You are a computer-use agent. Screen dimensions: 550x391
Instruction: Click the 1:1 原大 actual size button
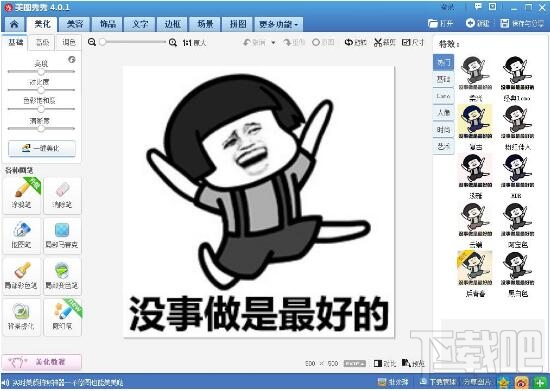[194, 43]
